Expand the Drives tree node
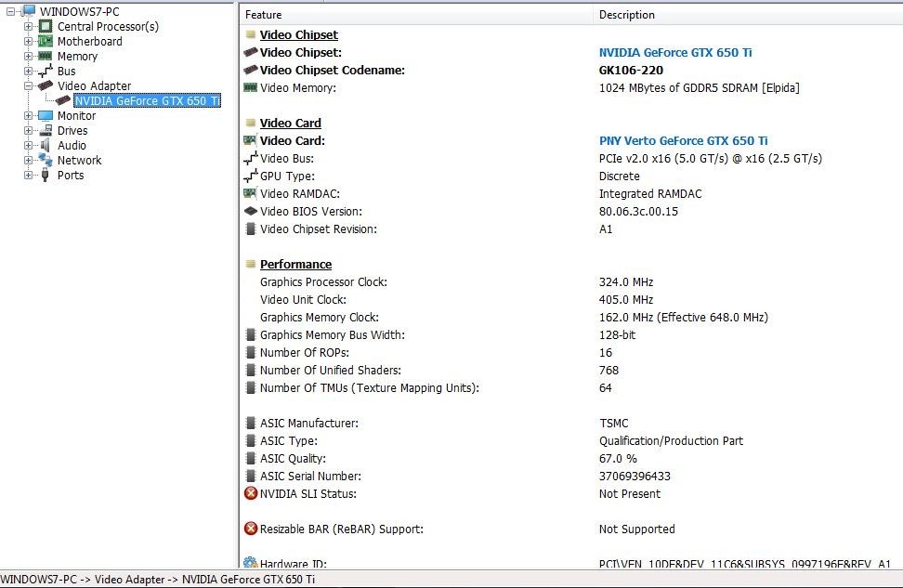This screenshot has width=903, height=588. click(x=29, y=131)
